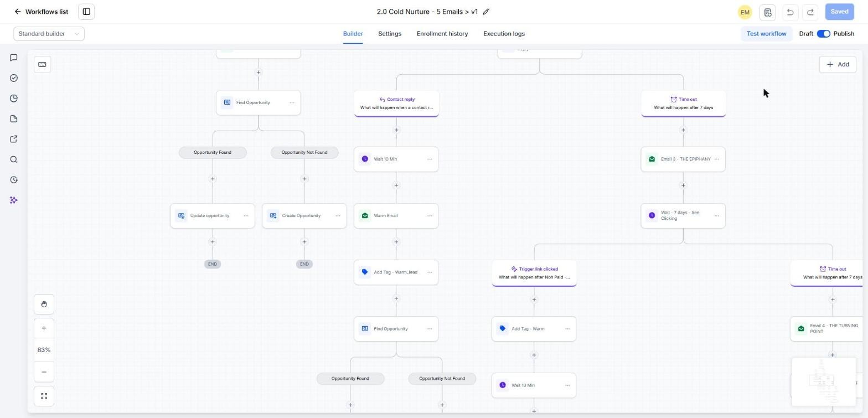868x418 pixels.
Task: Select the hand pan tool
Action: click(44, 304)
